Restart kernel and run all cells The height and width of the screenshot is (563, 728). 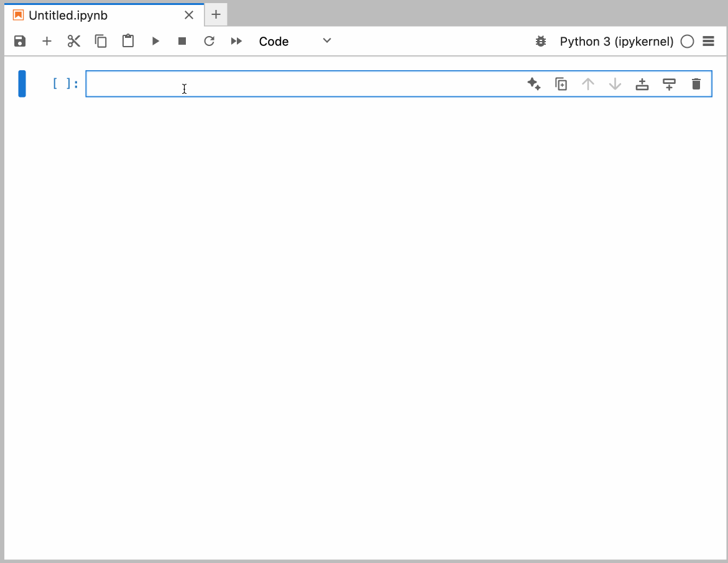[x=236, y=41]
